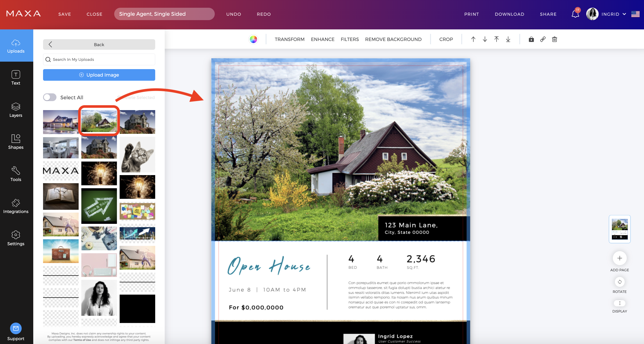The width and height of the screenshot is (644, 344).
Task: Select the suitcase beach upload thumbnail
Action: pos(61,251)
